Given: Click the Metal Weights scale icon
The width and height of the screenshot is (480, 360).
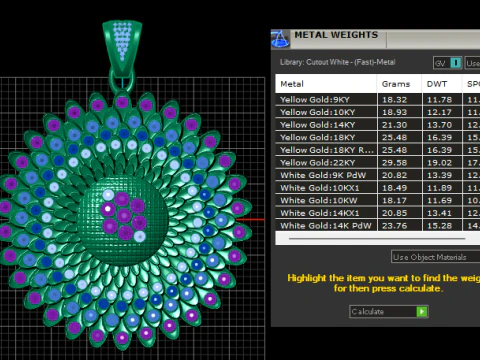Looking at the screenshot, I should [280, 39].
